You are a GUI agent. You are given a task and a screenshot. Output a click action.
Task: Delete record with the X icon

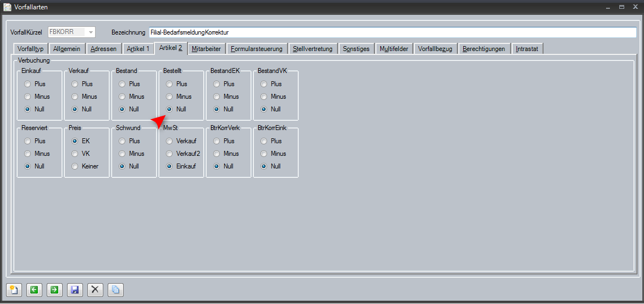tap(95, 290)
